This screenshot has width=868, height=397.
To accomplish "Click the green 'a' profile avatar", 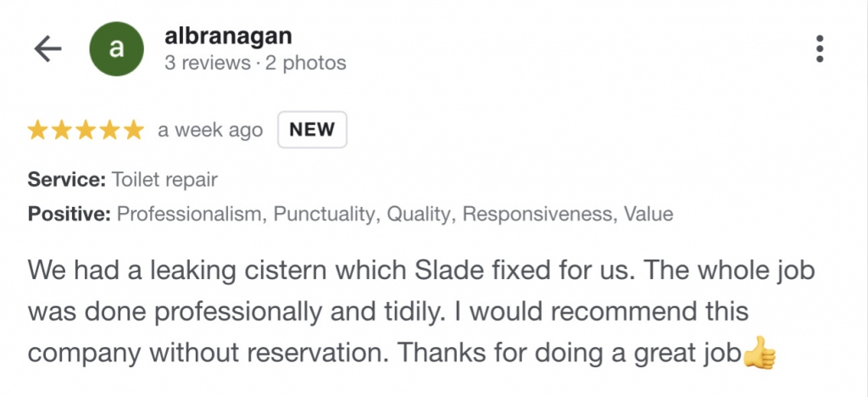I will click(x=117, y=49).
